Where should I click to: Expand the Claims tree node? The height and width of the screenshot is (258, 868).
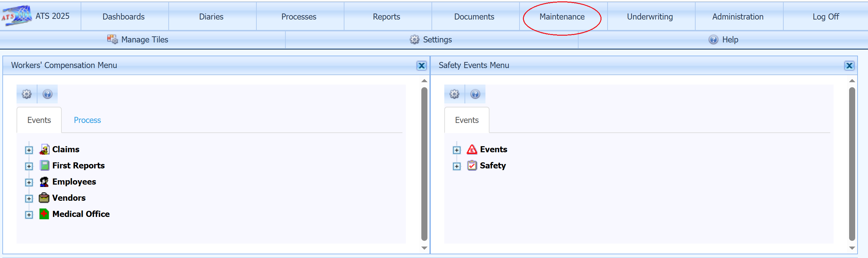[x=29, y=150]
